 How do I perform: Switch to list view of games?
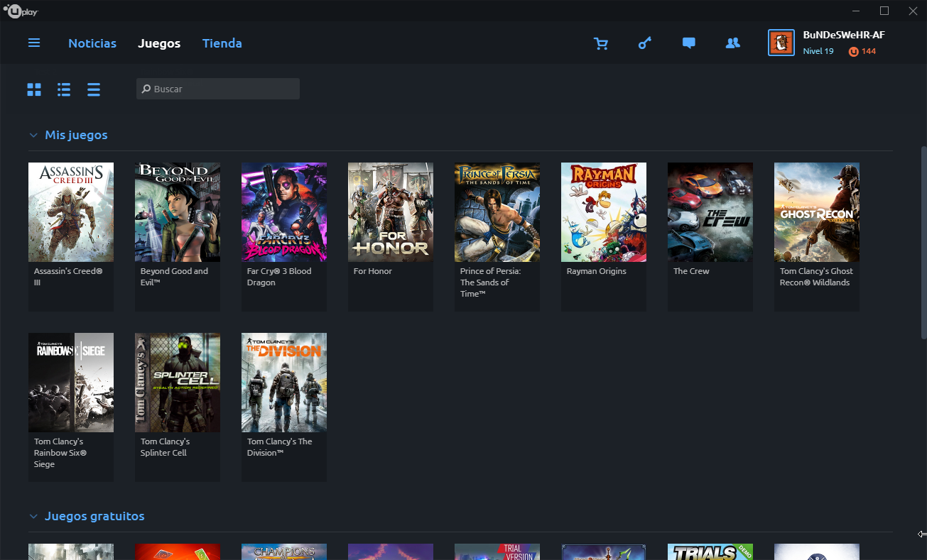63,89
